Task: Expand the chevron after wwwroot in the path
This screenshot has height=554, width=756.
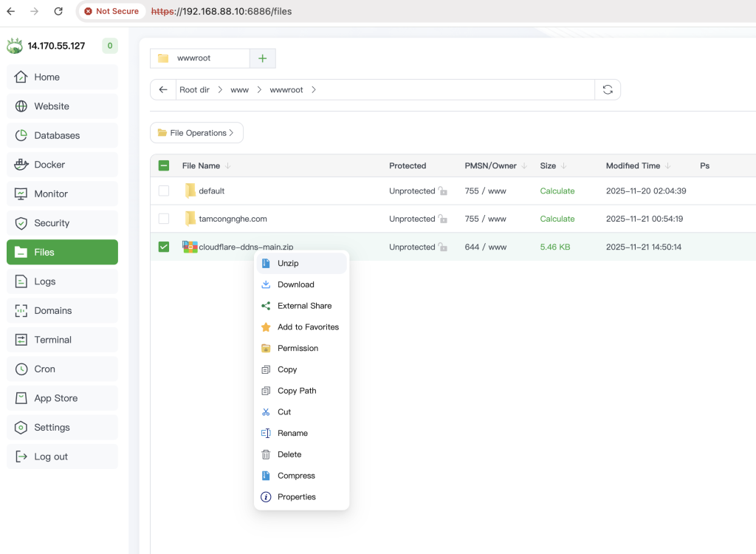Action: click(x=314, y=89)
